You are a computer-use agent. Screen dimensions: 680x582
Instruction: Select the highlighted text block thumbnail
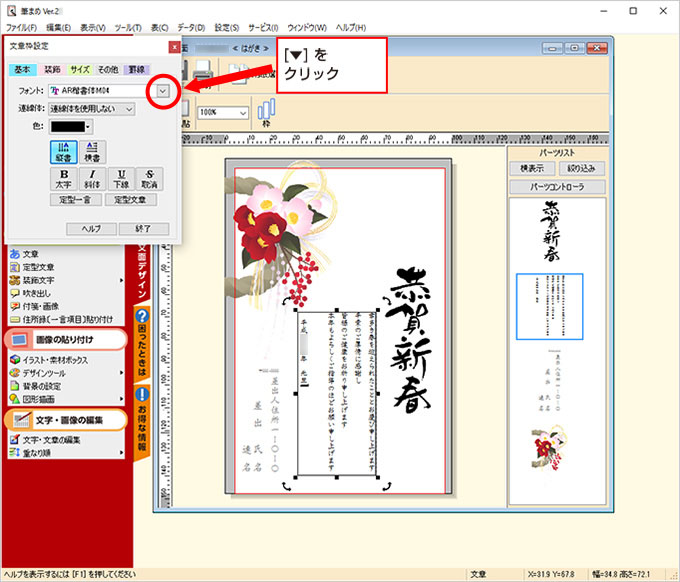coord(549,306)
